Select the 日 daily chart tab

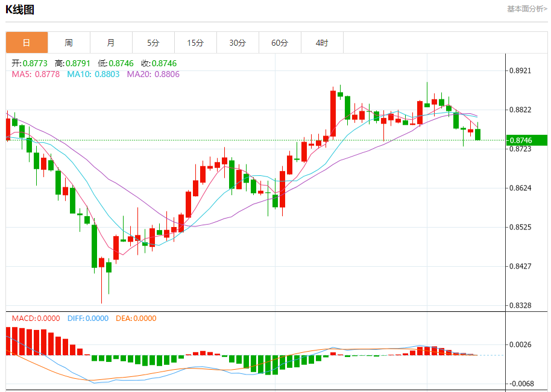click(27, 43)
